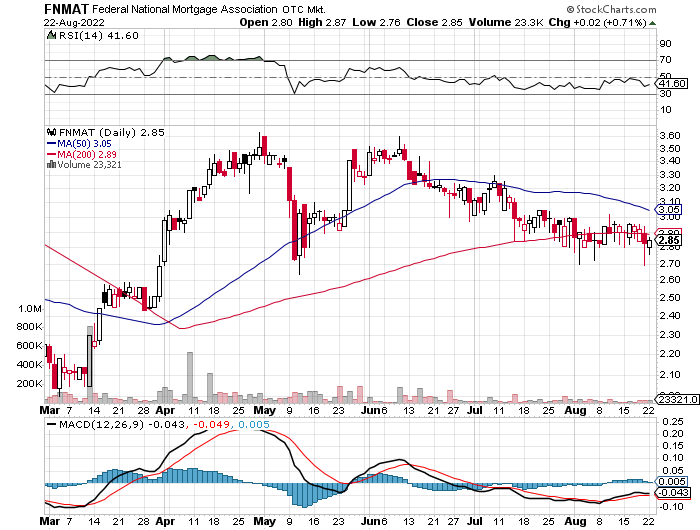Click the green up-triangle after the Chg value
This screenshot has height=530, width=700.
click(x=652, y=23)
